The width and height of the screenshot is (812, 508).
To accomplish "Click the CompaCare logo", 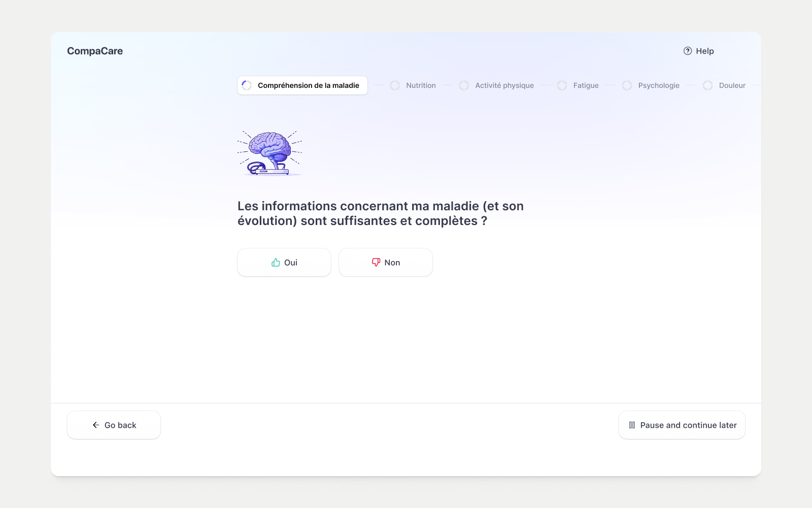I will (x=95, y=51).
